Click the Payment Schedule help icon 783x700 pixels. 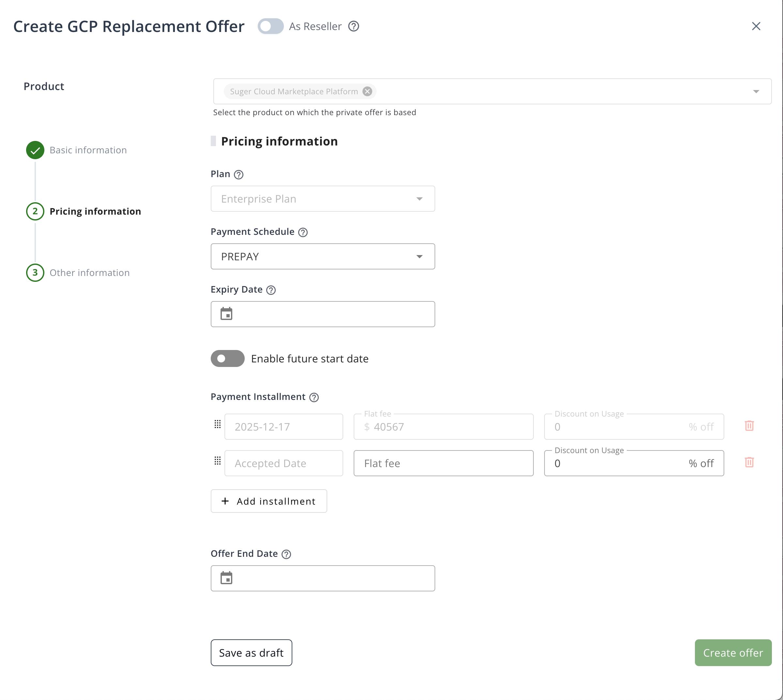tap(303, 232)
